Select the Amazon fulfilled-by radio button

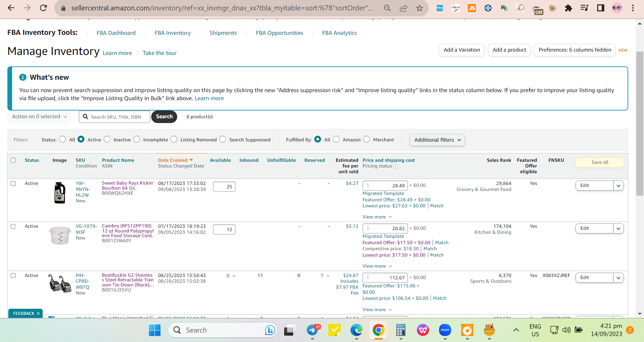[x=336, y=139]
